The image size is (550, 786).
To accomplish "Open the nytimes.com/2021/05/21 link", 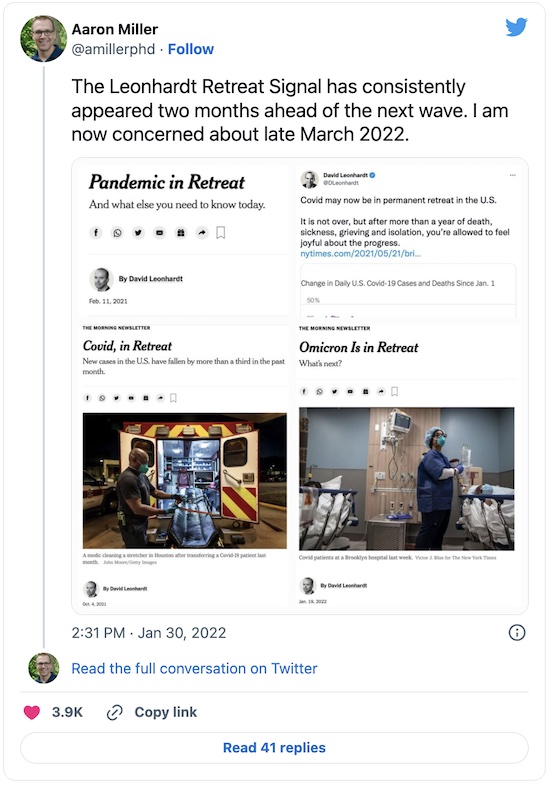I will [x=360, y=254].
